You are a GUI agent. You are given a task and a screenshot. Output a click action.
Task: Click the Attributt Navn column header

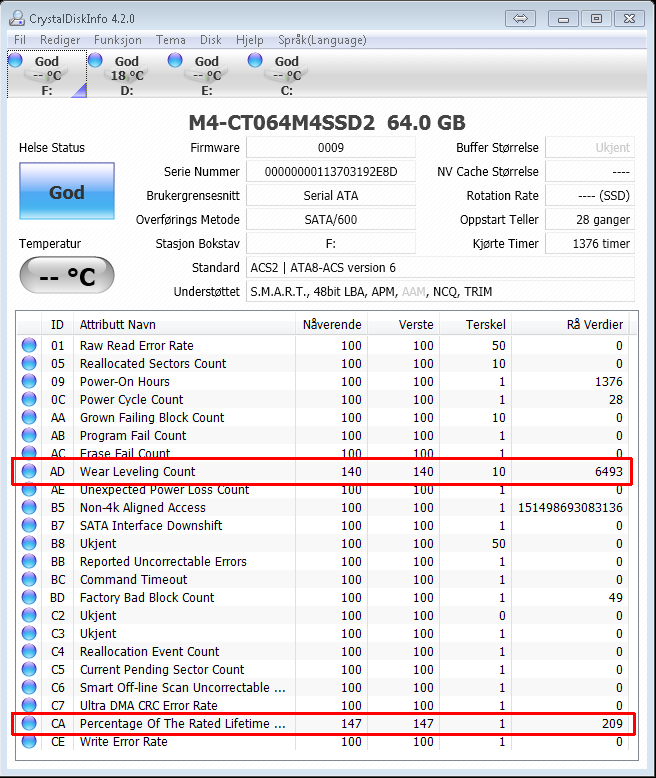click(184, 324)
